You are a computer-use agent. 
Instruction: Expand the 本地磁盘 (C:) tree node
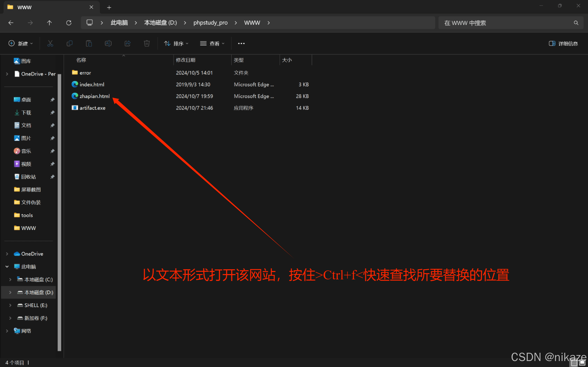[x=10, y=280]
